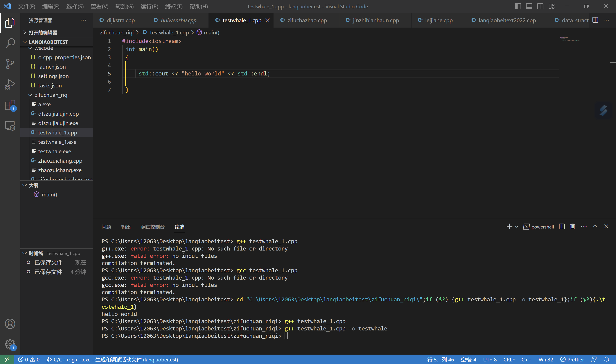Select language mode C++ in status bar

(526, 359)
